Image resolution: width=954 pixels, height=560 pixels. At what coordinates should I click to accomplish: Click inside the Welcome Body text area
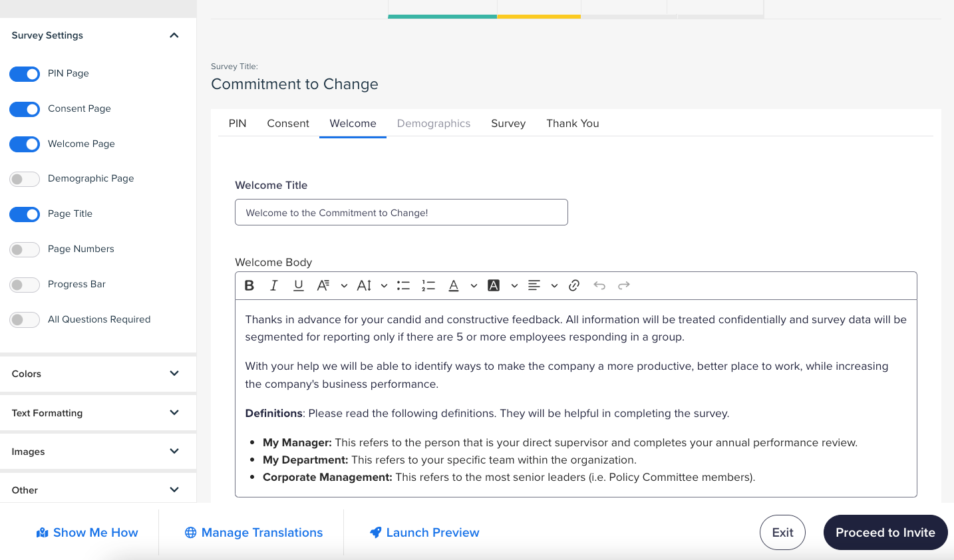tap(576, 398)
